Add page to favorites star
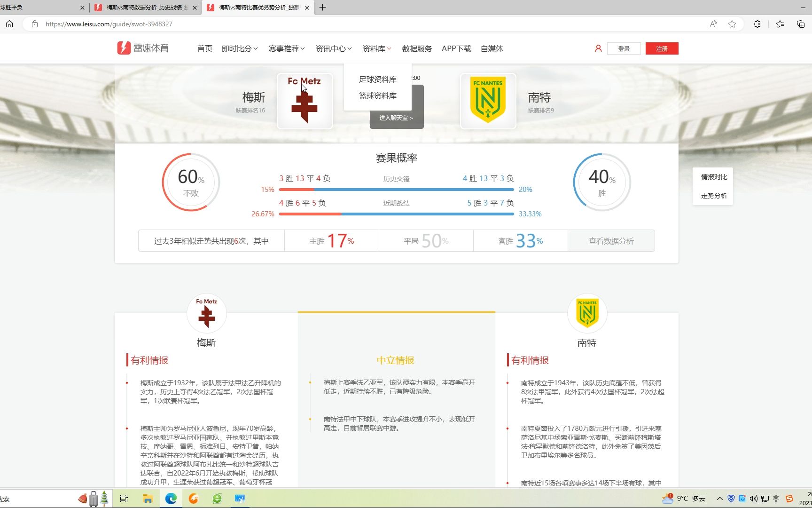812x508 pixels. tap(732, 24)
